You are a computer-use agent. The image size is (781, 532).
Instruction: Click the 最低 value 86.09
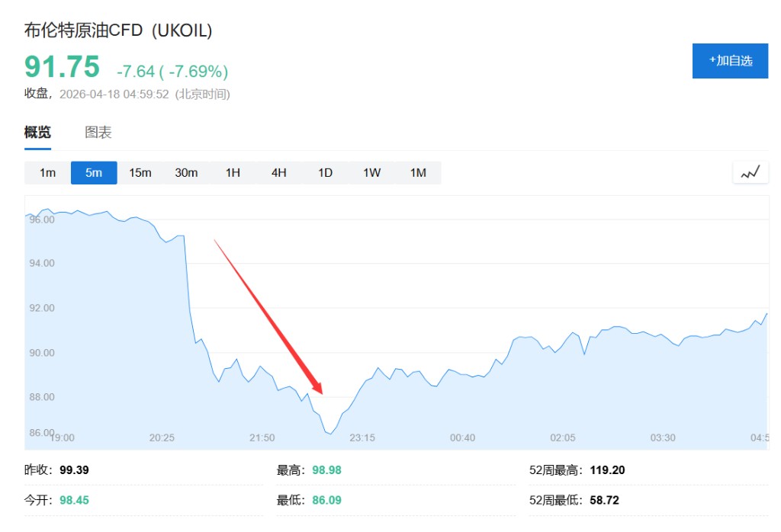pos(326,501)
